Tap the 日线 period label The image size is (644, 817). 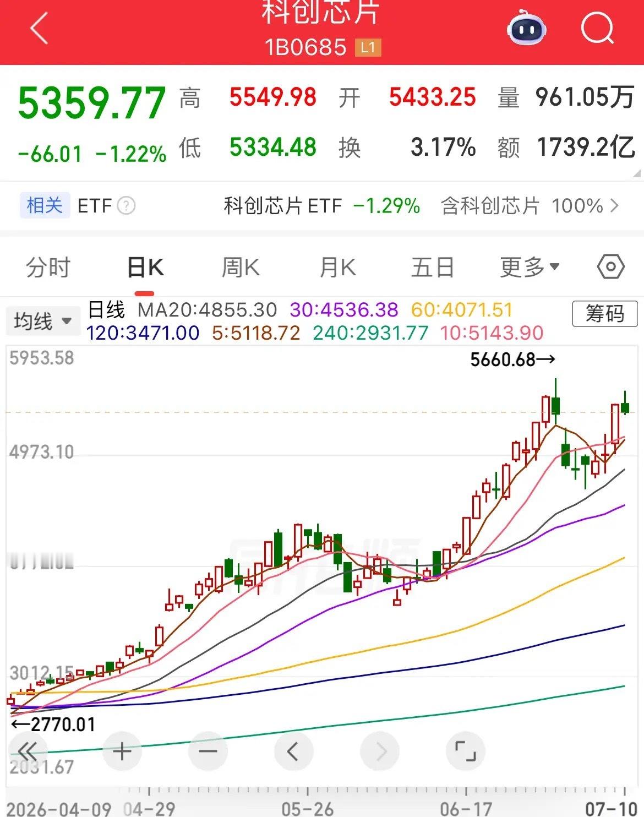[x=107, y=310]
